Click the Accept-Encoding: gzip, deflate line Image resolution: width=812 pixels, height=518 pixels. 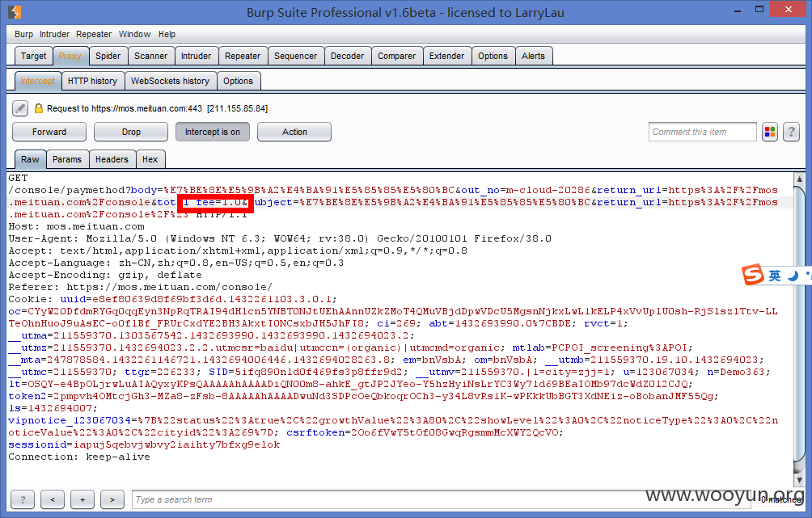click(105, 276)
